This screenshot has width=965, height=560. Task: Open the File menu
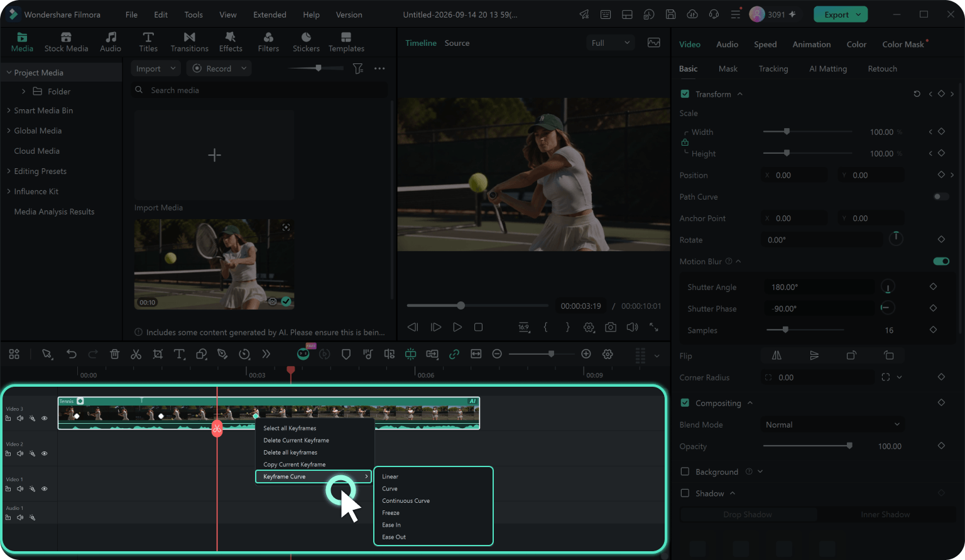click(131, 14)
